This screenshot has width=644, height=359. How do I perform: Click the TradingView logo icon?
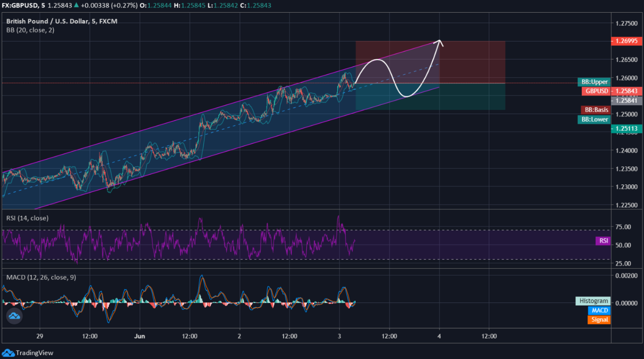[7, 353]
